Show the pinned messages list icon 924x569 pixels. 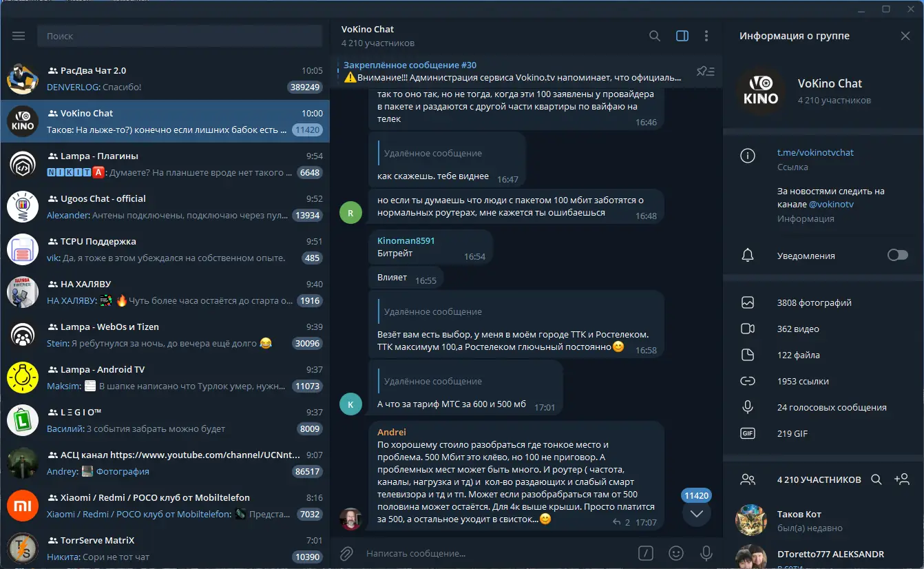coord(706,71)
